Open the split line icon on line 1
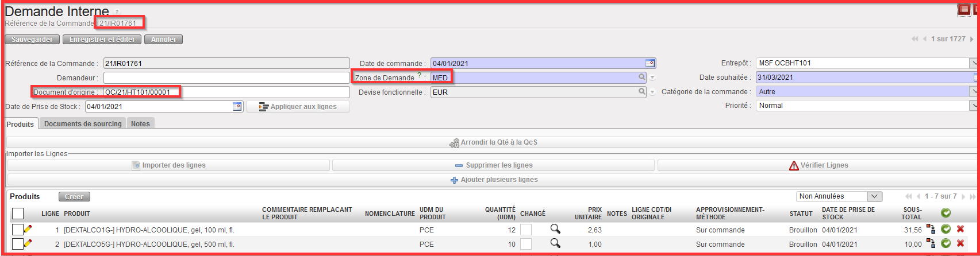Image resolution: width=980 pixels, height=256 pixels. [x=931, y=229]
